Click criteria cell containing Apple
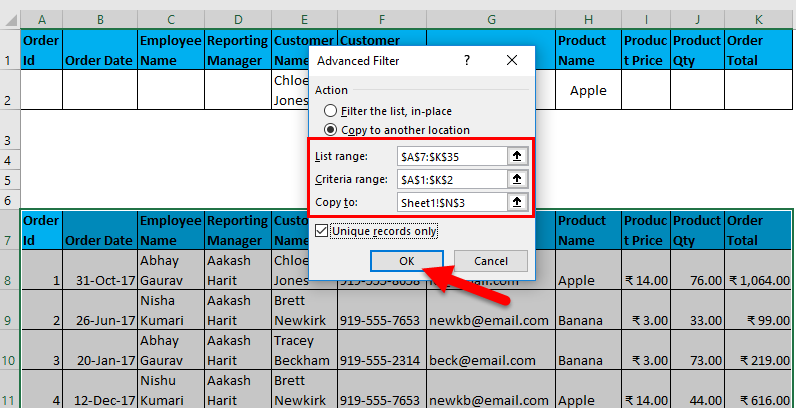This screenshot has width=796, height=408. (x=588, y=90)
